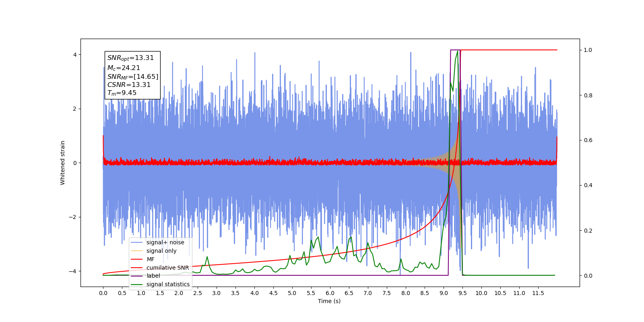Click the 0.0 tick on the time axis
The width and height of the screenshot is (644, 322).
[103, 293]
